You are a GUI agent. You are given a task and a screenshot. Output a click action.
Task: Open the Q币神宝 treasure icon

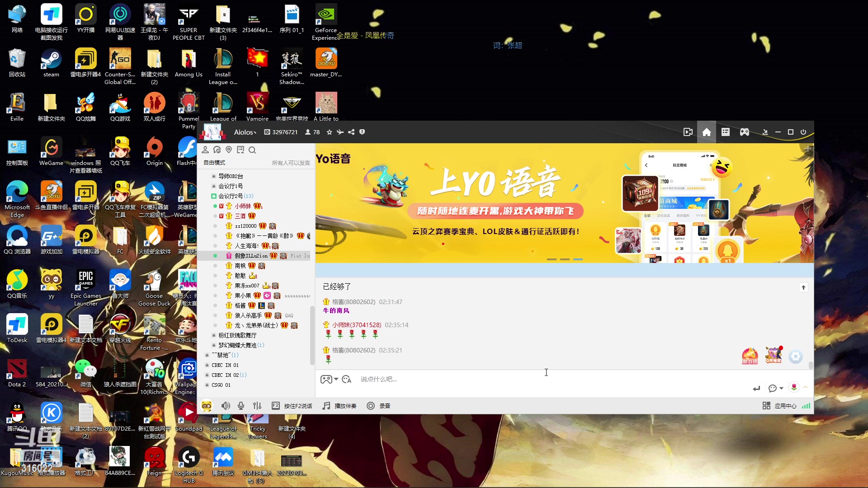coord(774,355)
